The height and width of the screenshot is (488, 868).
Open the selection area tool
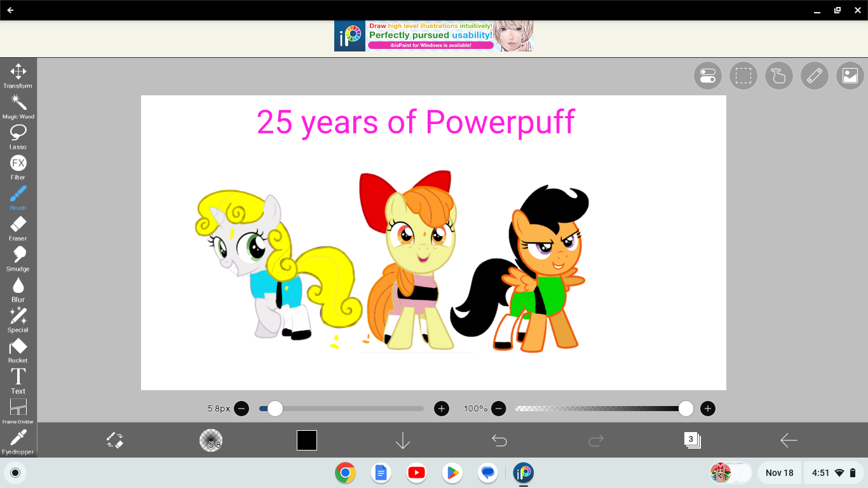pos(743,76)
